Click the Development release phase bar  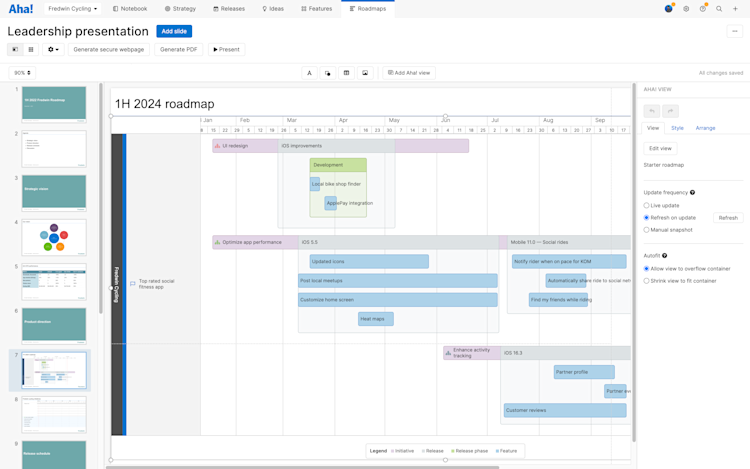click(338, 165)
